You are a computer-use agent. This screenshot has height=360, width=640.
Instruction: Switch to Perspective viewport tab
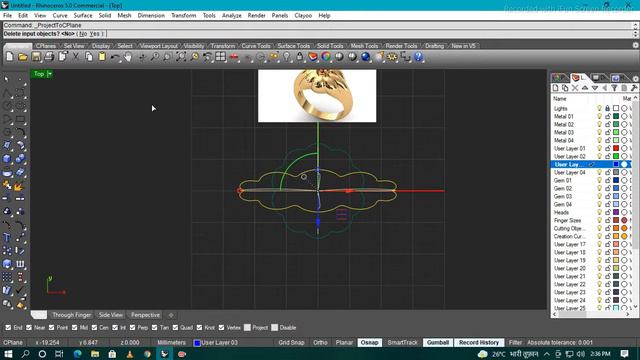pos(145,315)
